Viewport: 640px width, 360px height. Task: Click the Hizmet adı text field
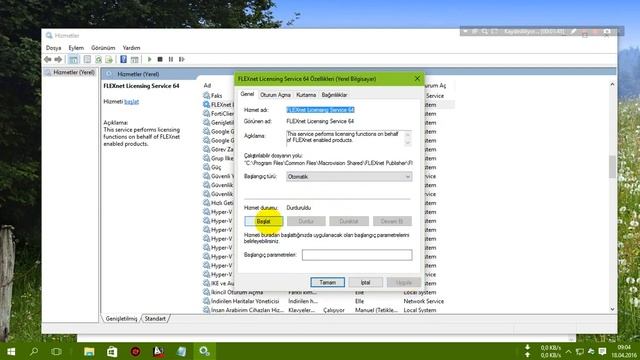pos(320,110)
